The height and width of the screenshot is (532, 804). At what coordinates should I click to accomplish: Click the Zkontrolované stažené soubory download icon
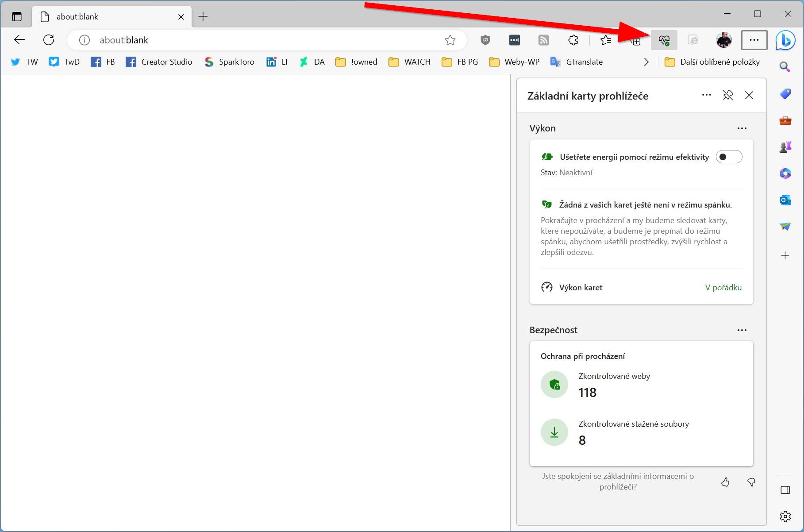click(554, 432)
